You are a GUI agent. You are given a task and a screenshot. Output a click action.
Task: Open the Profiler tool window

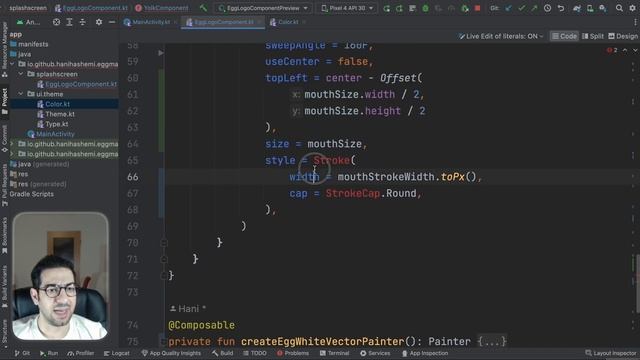[x=80, y=353]
